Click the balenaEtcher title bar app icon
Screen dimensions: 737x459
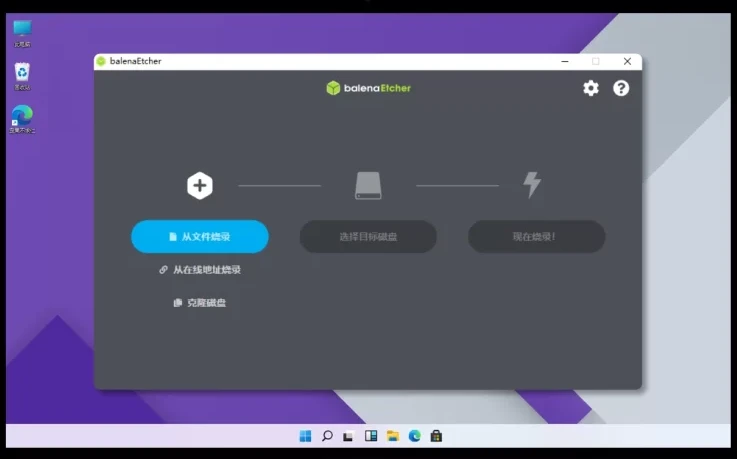pyautogui.click(x=101, y=61)
